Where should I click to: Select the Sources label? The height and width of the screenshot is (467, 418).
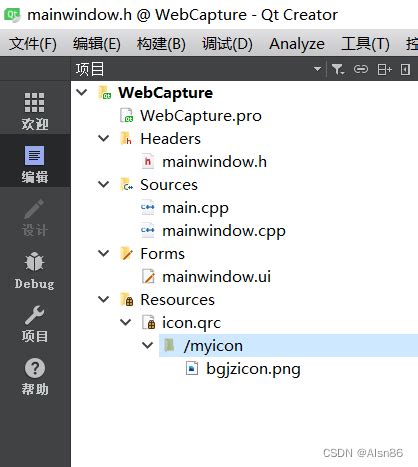click(169, 185)
